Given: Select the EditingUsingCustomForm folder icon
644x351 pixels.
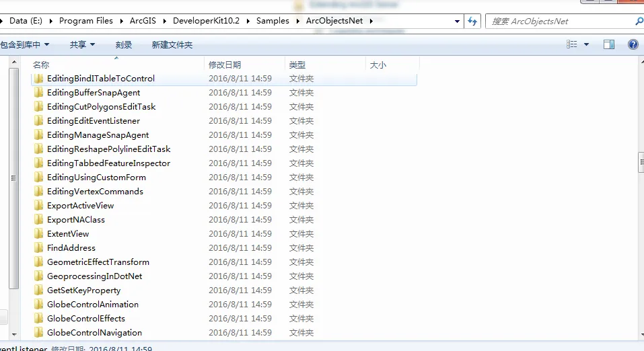Looking at the screenshot, I should 38,178.
